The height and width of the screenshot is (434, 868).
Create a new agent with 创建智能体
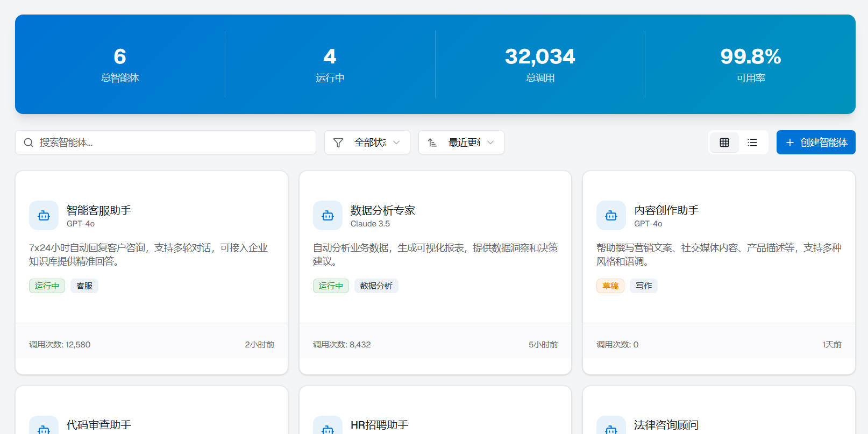(x=816, y=143)
